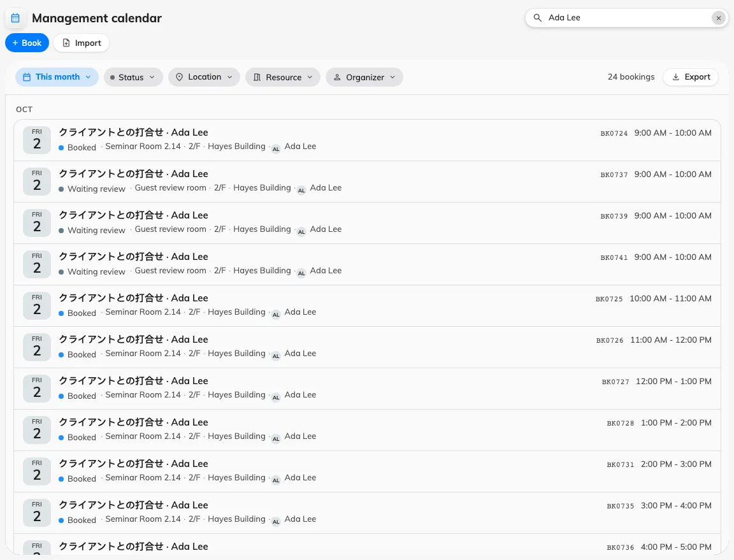The image size is (734, 560).
Task: Open booking BK0741
Action: [x=367, y=264]
